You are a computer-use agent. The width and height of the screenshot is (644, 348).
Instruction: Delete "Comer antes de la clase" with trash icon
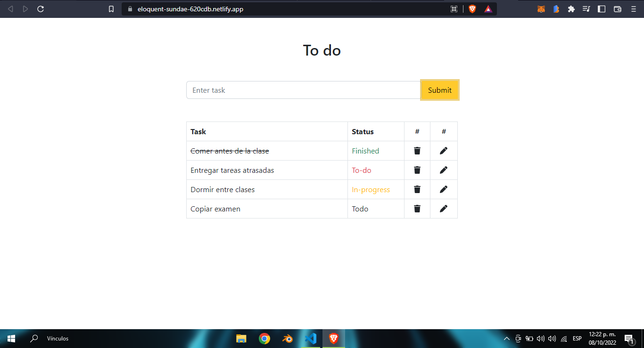click(x=417, y=151)
